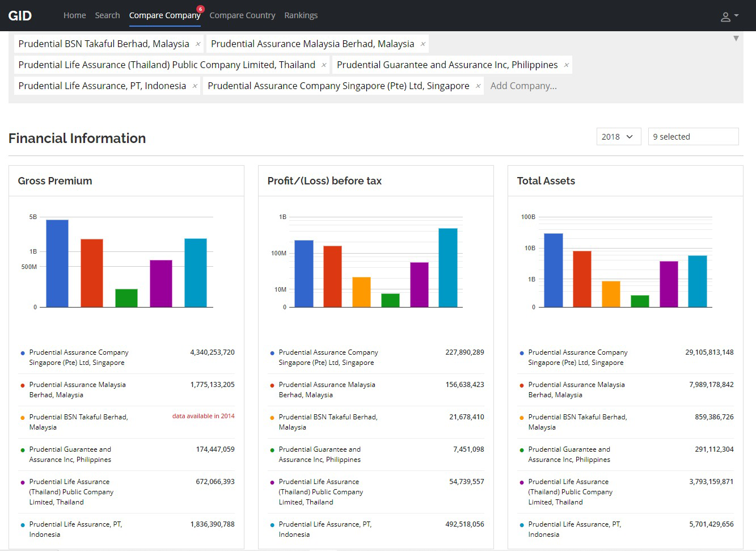This screenshot has height=551, width=756.
Task: Click the GID logo
Action: click(20, 15)
